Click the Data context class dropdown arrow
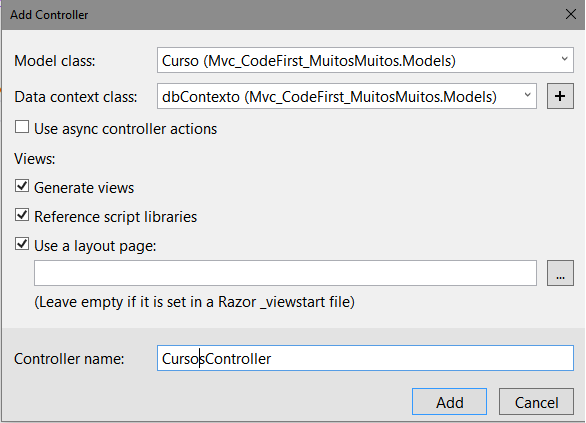586x423 pixels. pyautogui.click(x=527, y=96)
